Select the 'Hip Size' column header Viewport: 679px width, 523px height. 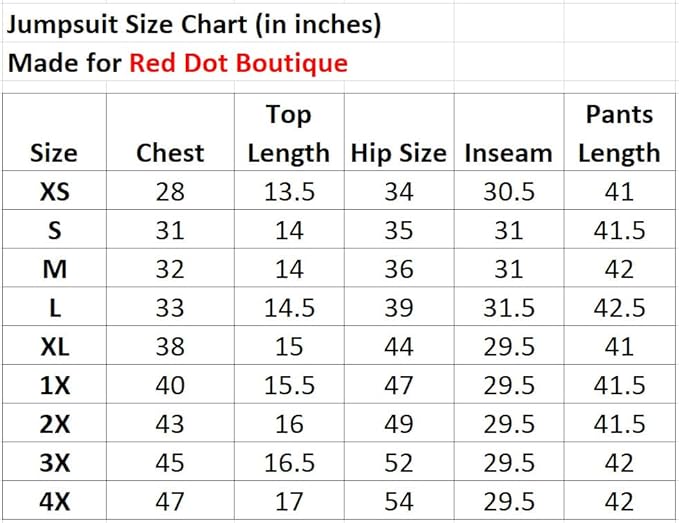[x=398, y=153]
